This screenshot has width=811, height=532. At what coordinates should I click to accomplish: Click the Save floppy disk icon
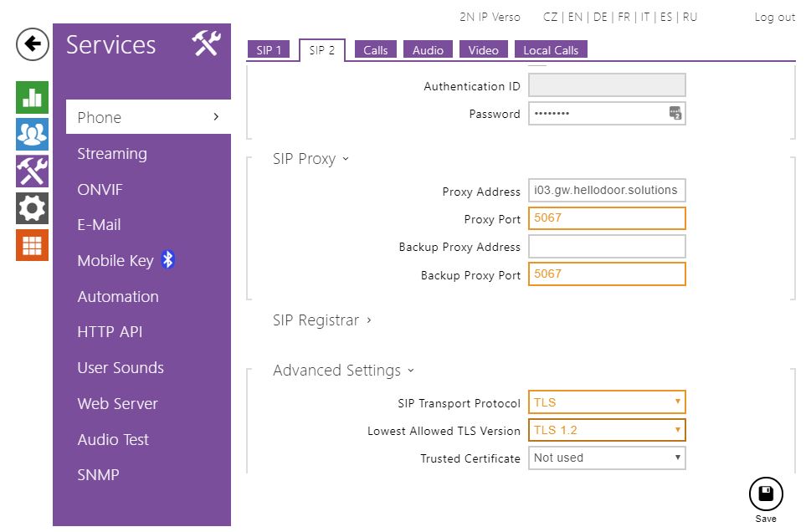[765, 494]
